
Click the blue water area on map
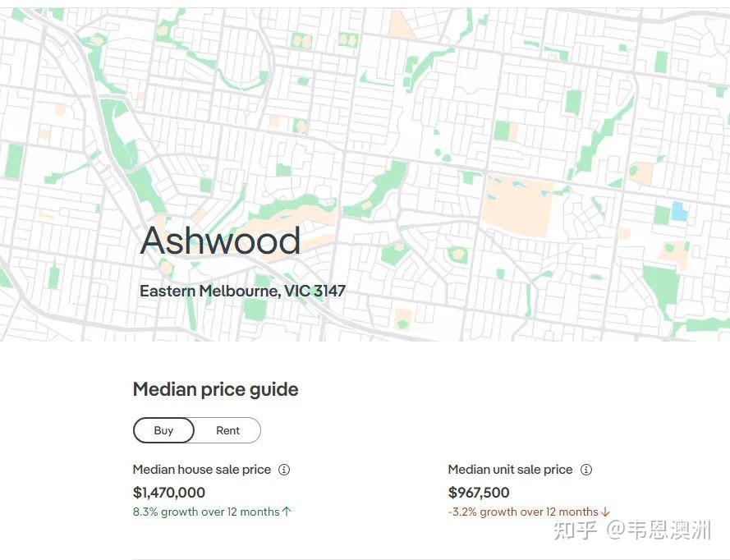[679, 212]
